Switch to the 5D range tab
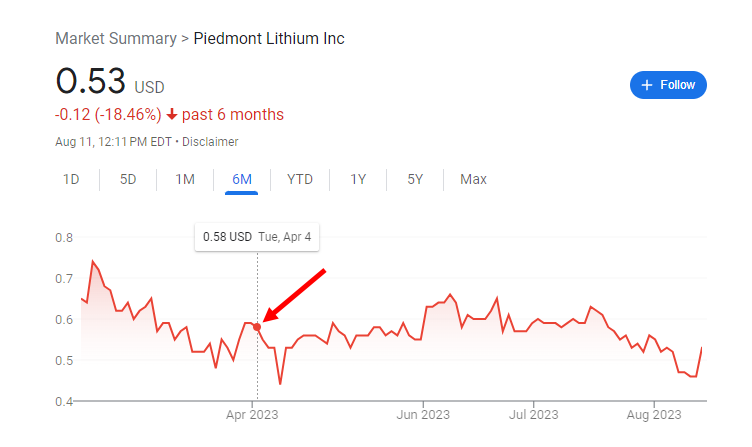The width and height of the screenshot is (752, 447). click(x=128, y=179)
